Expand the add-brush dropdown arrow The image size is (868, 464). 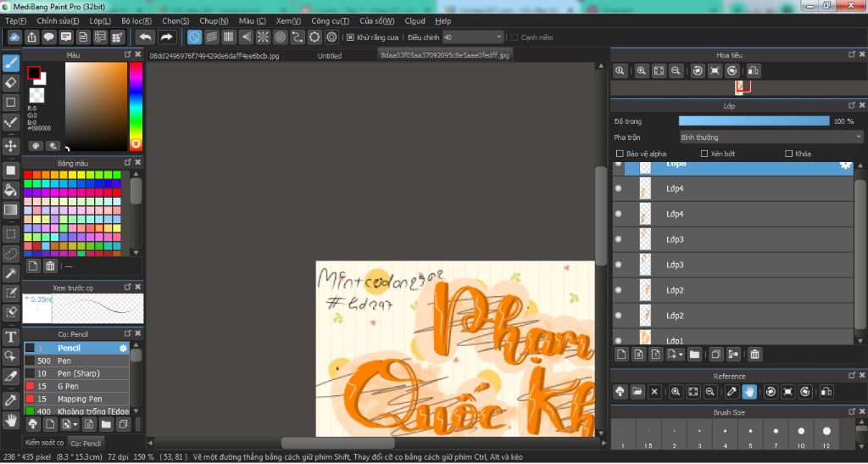[x=75, y=425]
